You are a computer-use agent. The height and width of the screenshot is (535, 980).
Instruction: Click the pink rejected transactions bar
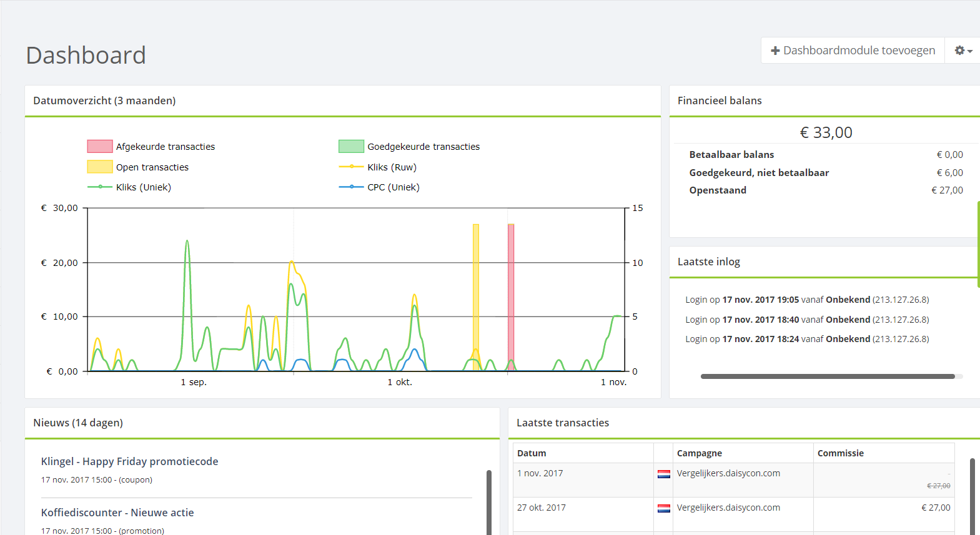coord(511,297)
